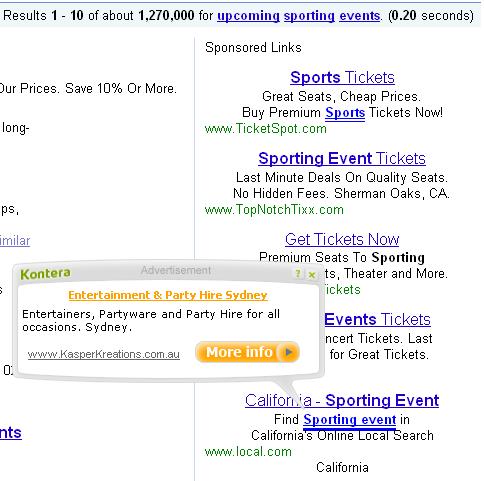This screenshot has height=481, width=484.
Task: Click the www.TopNotchTixx.com URL
Action: (274, 210)
